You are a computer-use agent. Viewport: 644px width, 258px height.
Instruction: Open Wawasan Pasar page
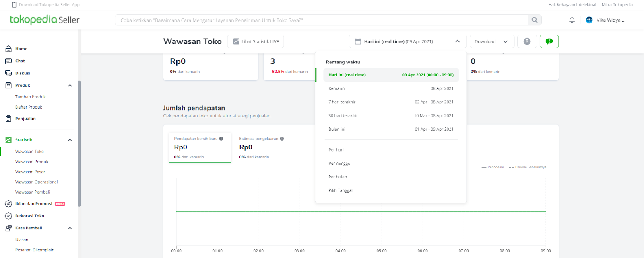30,172
